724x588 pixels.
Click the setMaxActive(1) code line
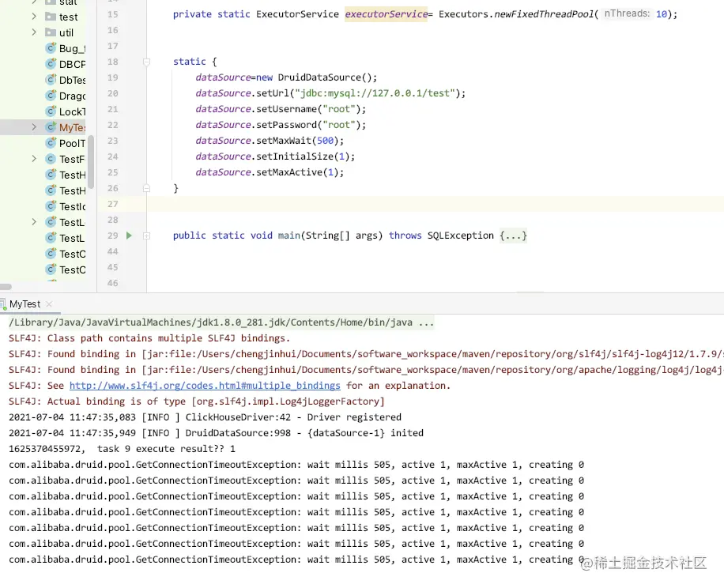point(270,172)
